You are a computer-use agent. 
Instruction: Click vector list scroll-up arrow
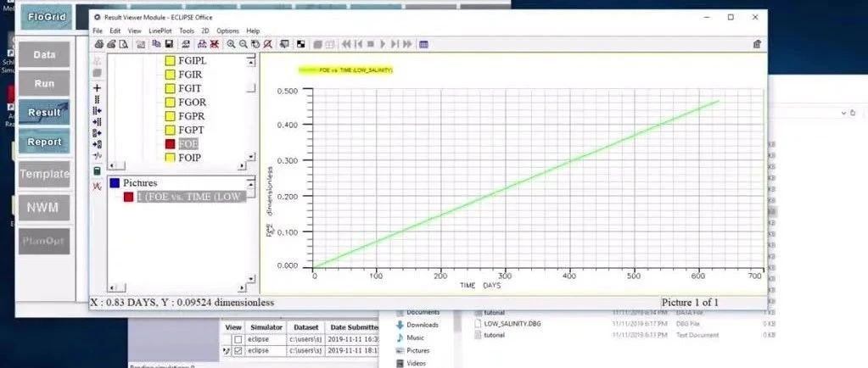point(251,63)
